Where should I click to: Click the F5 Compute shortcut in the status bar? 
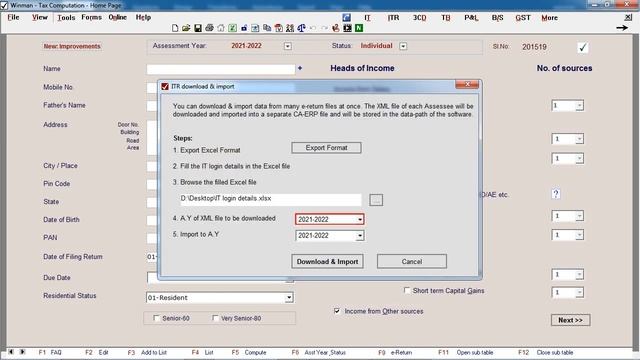(x=249, y=352)
